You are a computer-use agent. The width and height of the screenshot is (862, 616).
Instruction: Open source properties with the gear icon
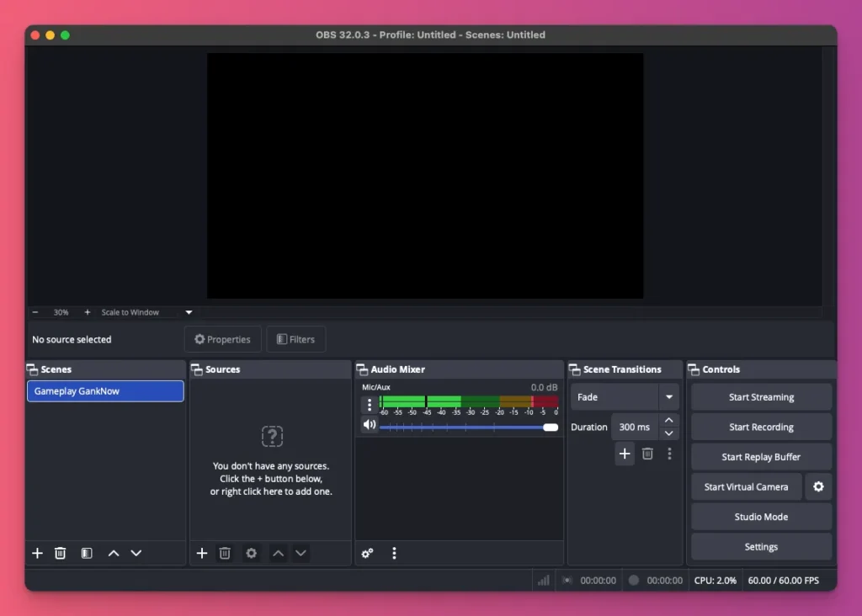(251, 553)
